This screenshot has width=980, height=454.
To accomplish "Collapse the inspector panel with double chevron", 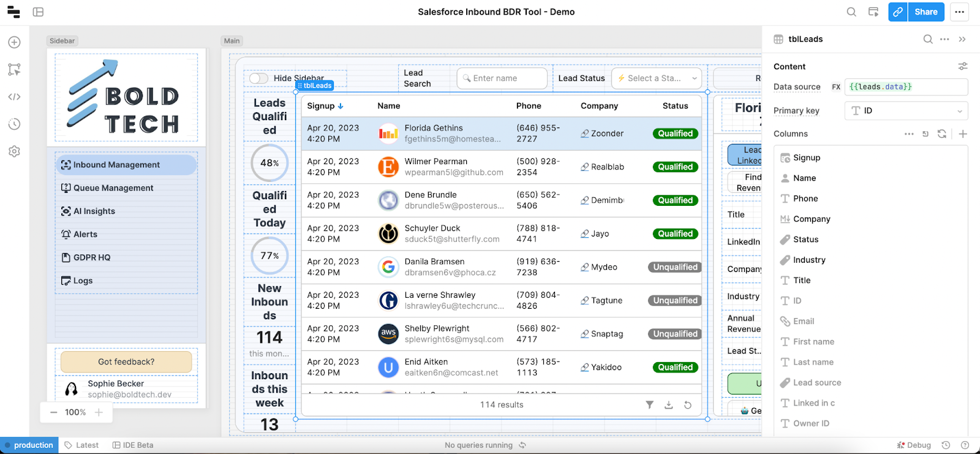I will point(962,39).
